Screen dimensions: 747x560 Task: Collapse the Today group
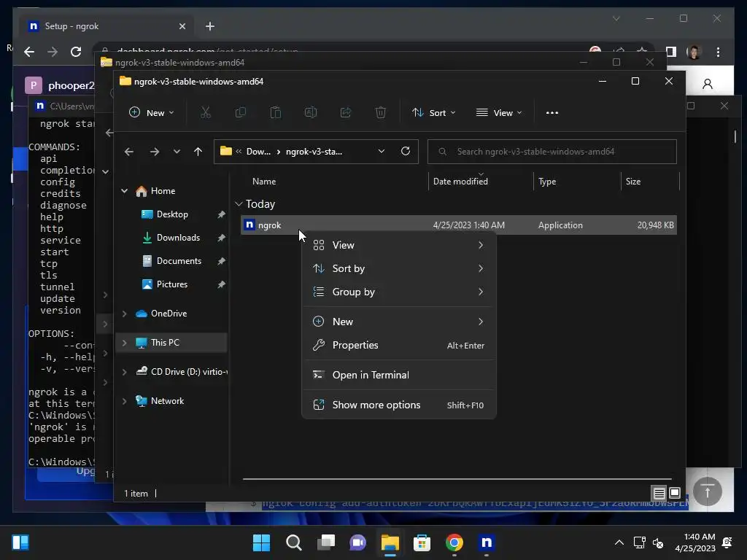239,204
